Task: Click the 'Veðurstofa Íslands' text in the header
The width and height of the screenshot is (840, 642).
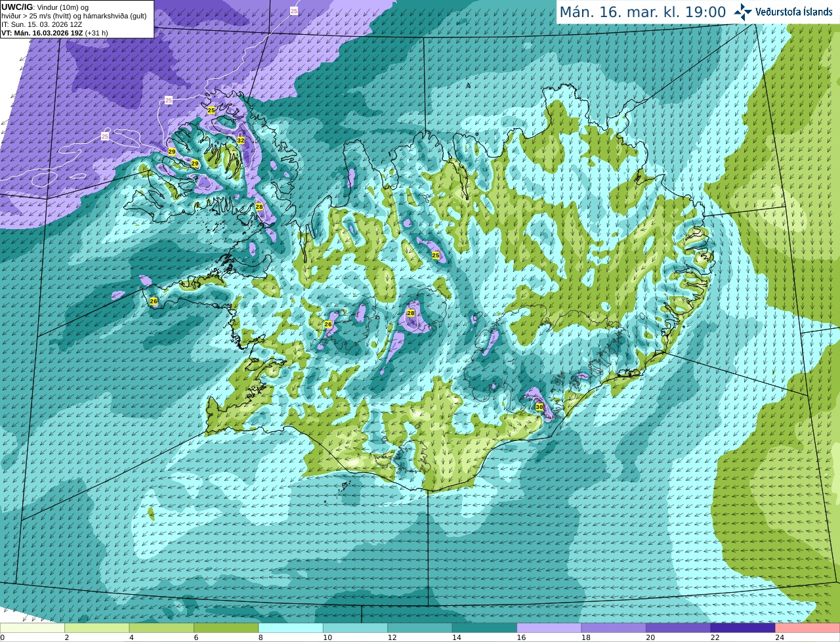Action: point(793,12)
